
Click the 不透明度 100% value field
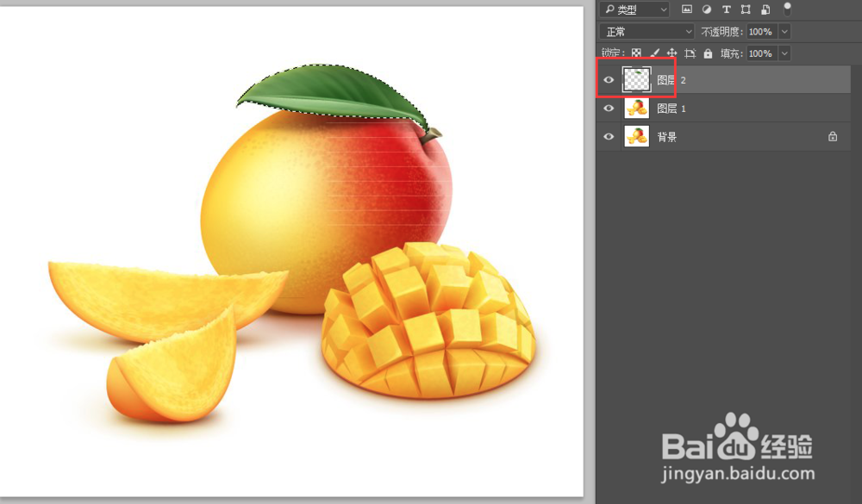coord(761,32)
